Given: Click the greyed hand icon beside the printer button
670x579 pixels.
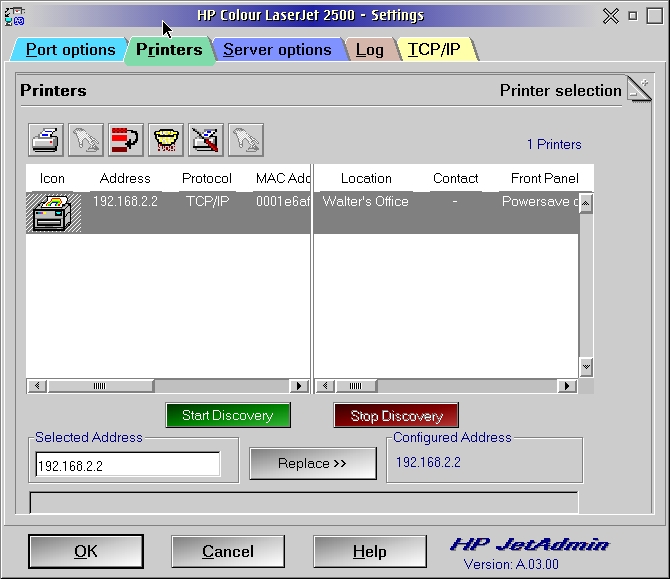Looking at the screenshot, I should pos(86,140).
